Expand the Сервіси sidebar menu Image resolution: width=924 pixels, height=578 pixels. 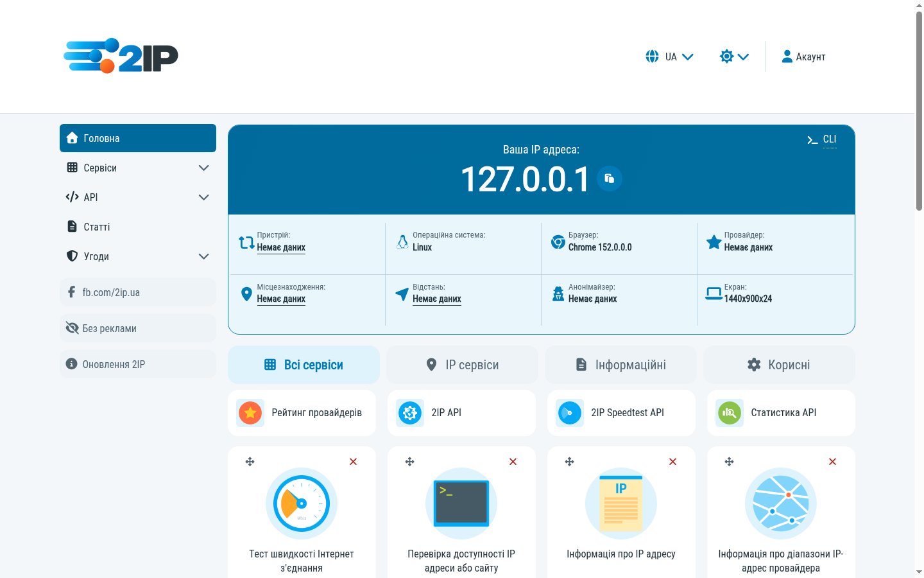point(138,168)
